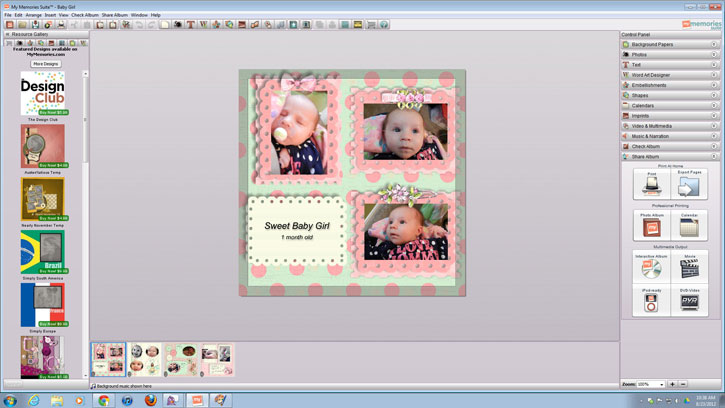Click the Redo arrow in the toolbar

pos(151,25)
